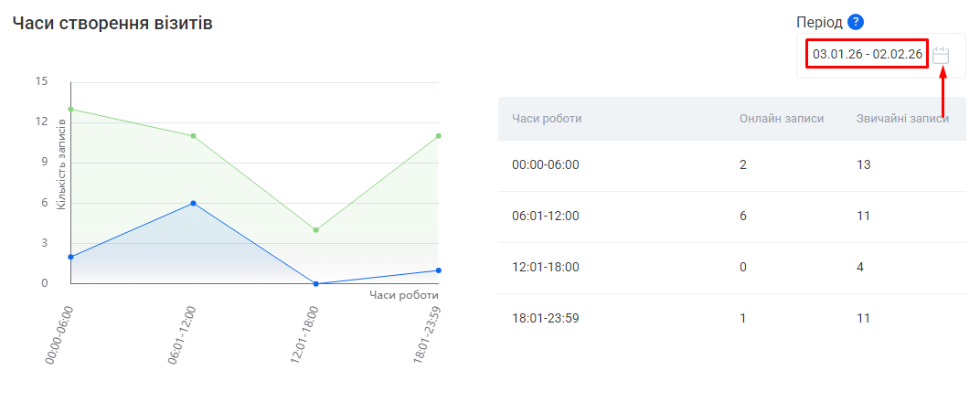This screenshot has height=402, width=980.
Task: Click online count 6 in the 06:01-12:00 row
Action: pyautogui.click(x=743, y=217)
